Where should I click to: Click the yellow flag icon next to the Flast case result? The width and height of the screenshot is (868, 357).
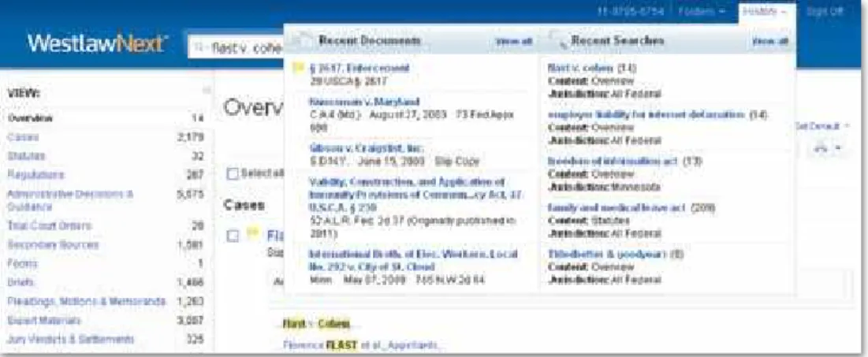[x=253, y=232]
